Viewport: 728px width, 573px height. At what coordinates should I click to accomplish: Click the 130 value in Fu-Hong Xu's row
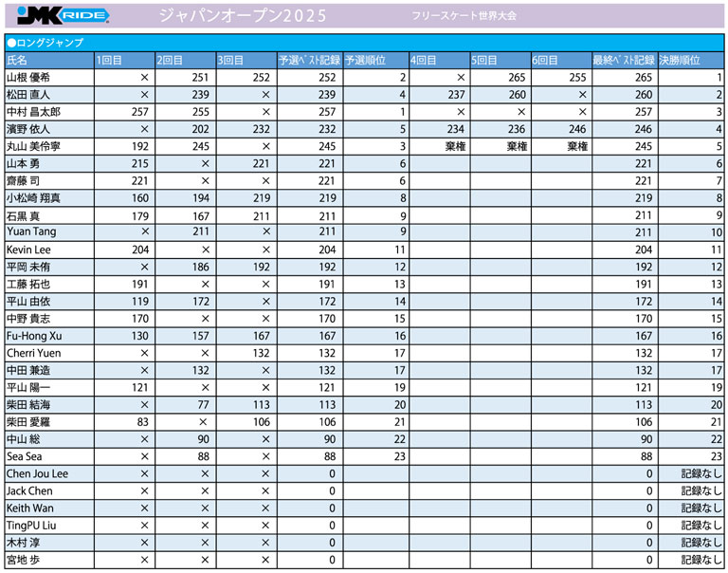coord(139,336)
